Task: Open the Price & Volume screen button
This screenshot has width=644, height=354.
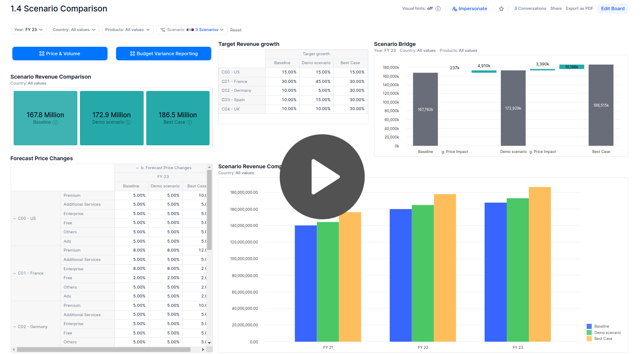Action: (x=60, y=54)
